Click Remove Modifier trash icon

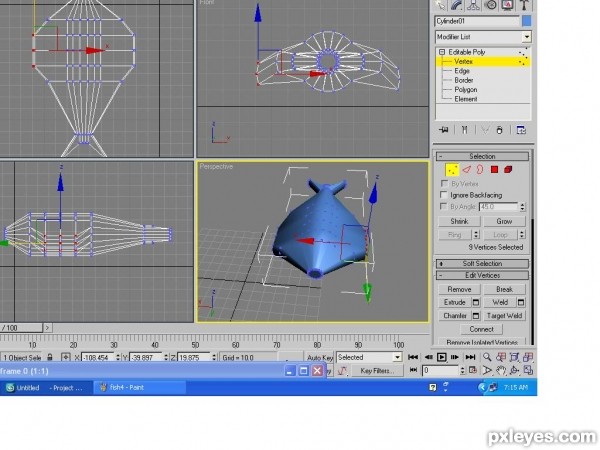(499, 130)
